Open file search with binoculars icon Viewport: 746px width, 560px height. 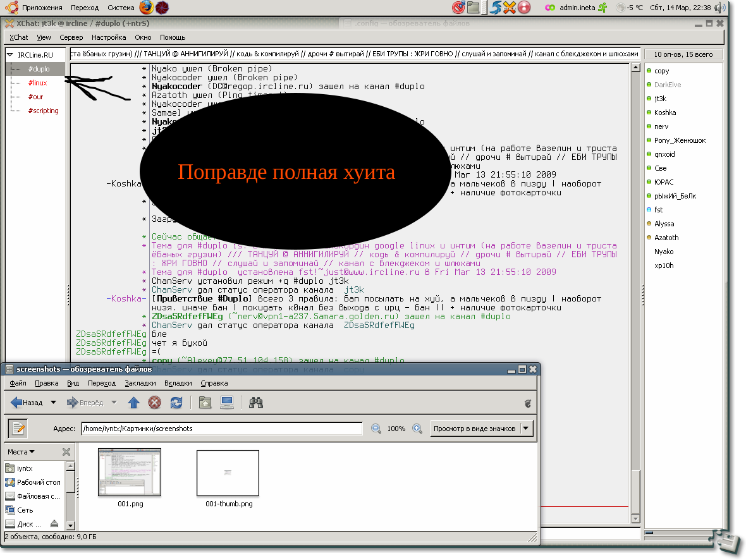[x=256, y=403]
